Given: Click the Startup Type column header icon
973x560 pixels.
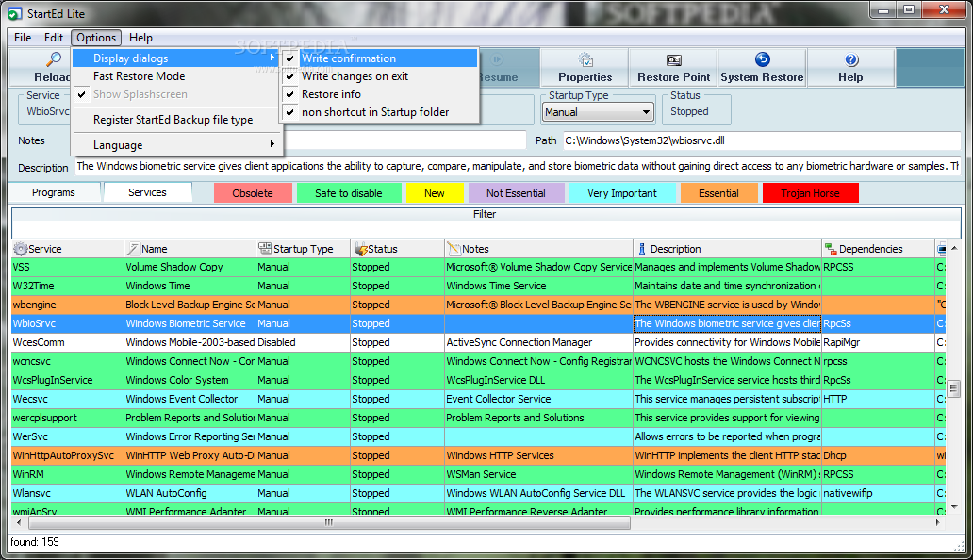Looking at the screenshot, I should coord(265,249).
